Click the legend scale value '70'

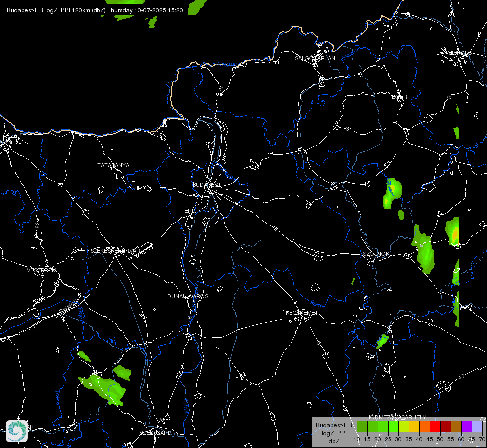482,440
